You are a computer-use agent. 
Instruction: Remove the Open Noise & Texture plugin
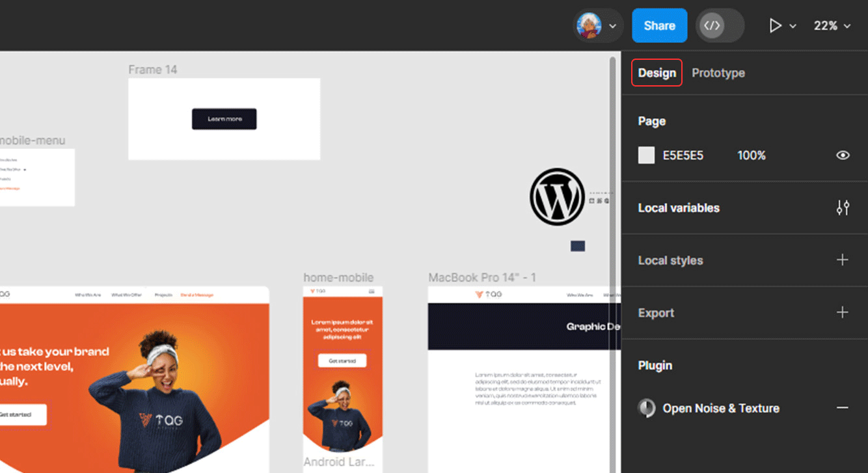coord(843,408)
